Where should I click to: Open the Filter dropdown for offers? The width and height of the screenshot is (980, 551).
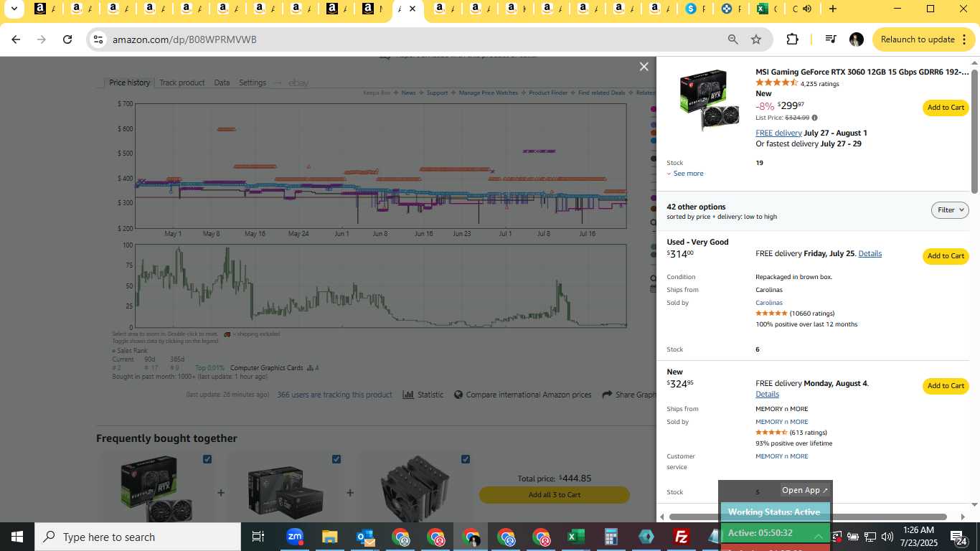(950, 210)
